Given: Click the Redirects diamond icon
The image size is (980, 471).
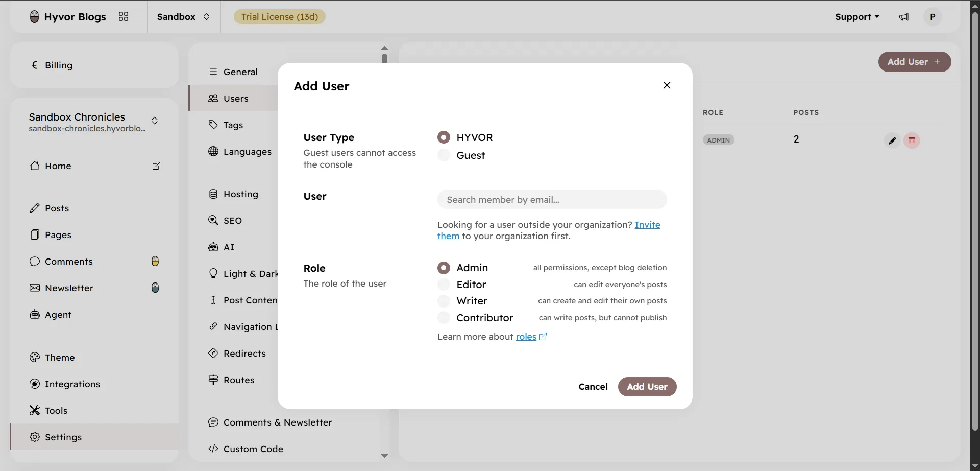Looking at the screenshot, I should (213, 353).
